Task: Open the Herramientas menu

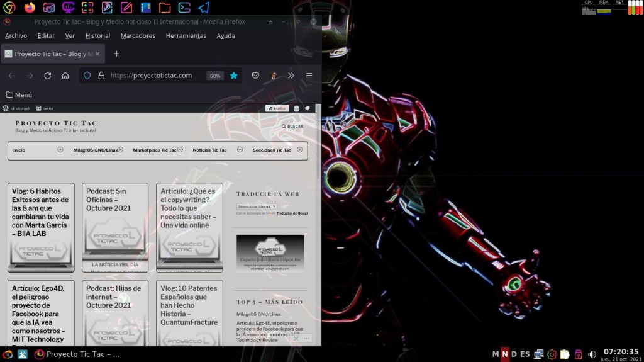Action: pyautogui.click(x=186, y=36)
